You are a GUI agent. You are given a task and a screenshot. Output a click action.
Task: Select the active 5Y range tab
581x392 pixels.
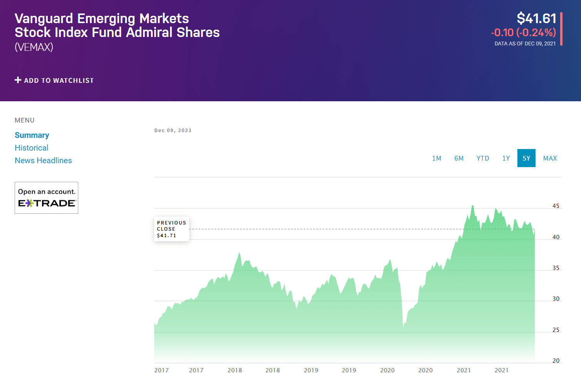[x=526, y=158]
